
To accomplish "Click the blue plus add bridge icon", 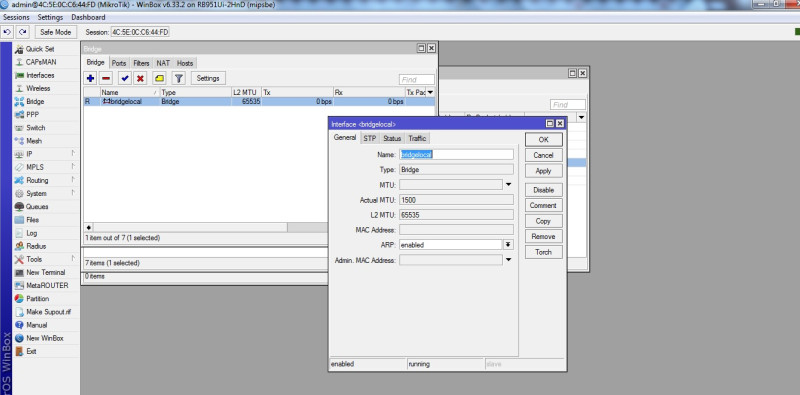I will coord(90,79).
